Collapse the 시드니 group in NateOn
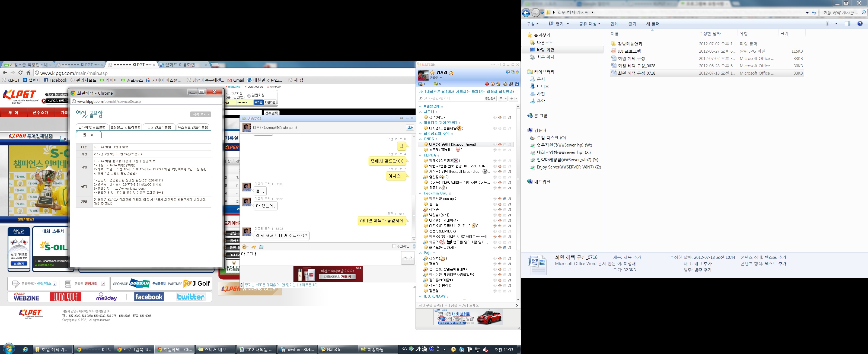The width and height of the screenshot is (868, 354). pos(420,112)
